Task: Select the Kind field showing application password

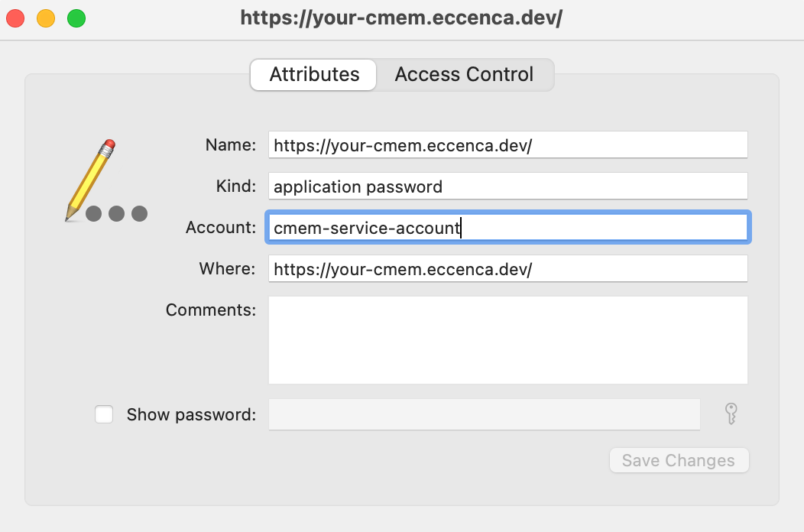Action: [x=507, y=187]
